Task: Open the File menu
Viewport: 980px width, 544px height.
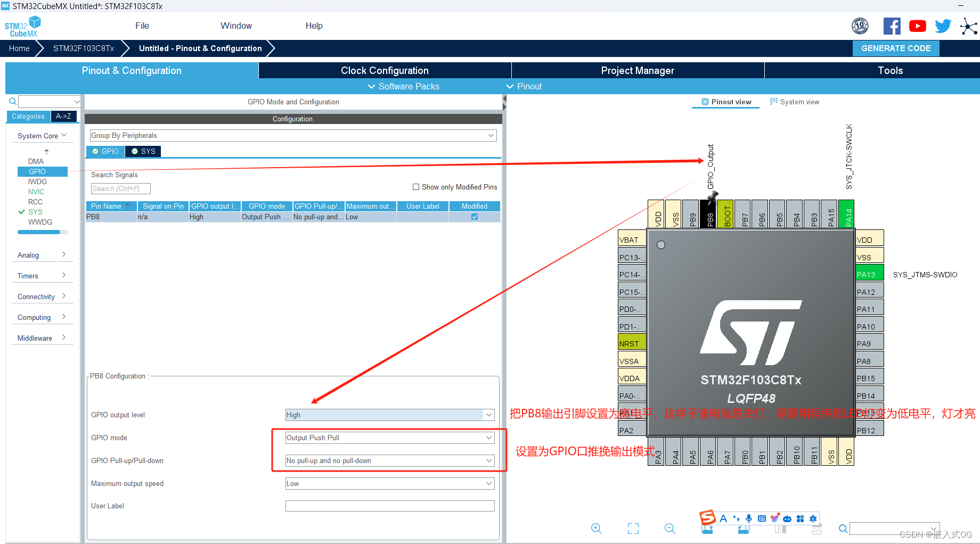Action: pyautogui.click(x=142, y=26)
